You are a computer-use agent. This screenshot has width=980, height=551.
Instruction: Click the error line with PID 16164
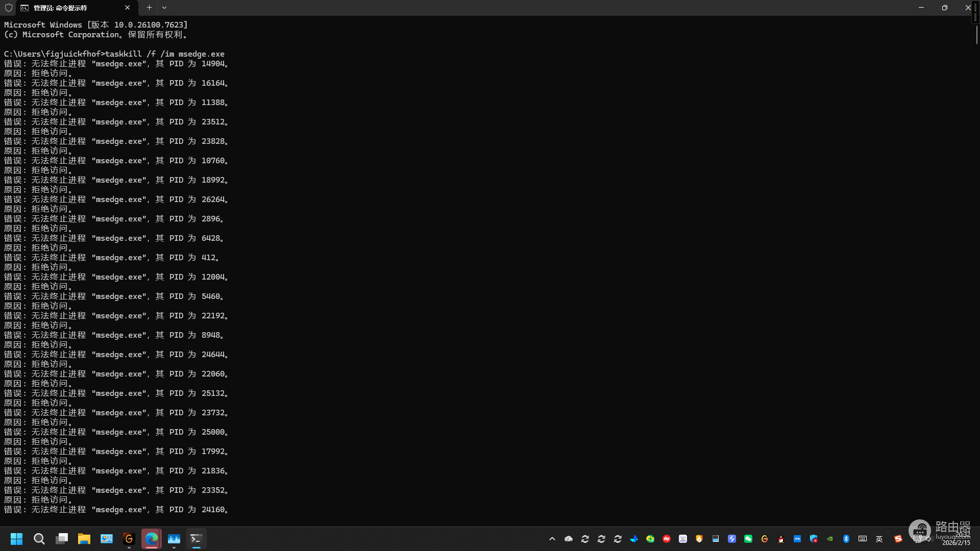click(x=116, y=83)
